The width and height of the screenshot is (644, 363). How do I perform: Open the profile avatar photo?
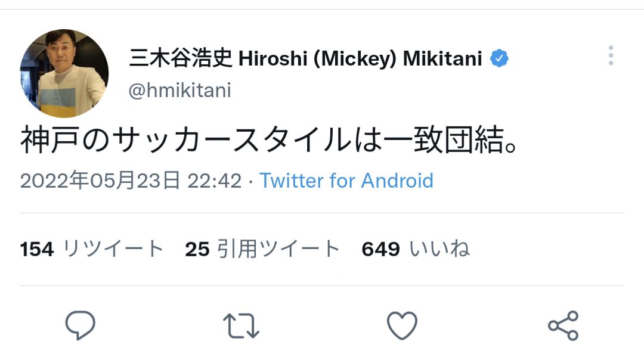tap(64, 73)
